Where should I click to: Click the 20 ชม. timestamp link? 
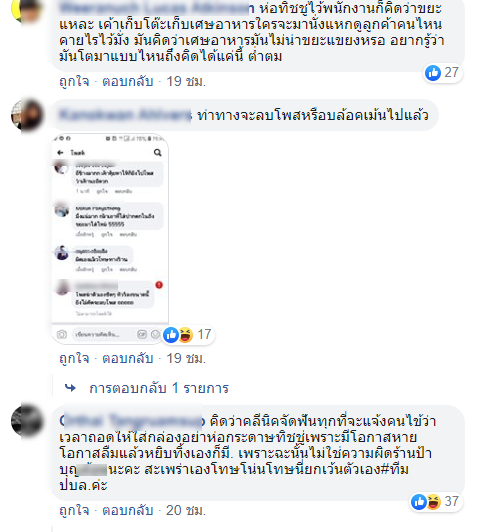[x=186, y=510]
